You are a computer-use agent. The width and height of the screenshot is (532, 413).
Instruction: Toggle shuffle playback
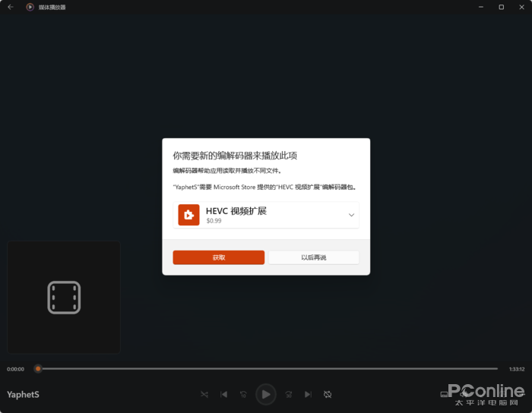click(x=204, y=394)
